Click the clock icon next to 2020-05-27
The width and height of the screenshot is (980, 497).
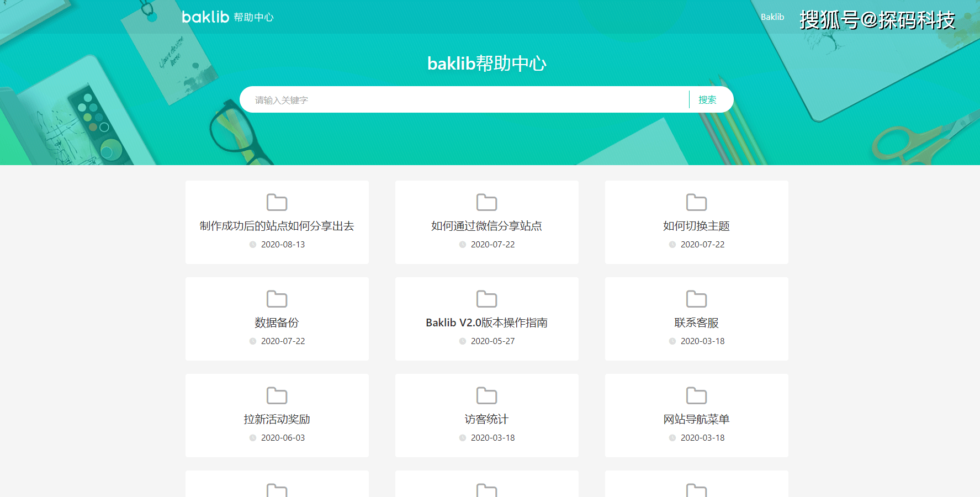pos(462,341)
